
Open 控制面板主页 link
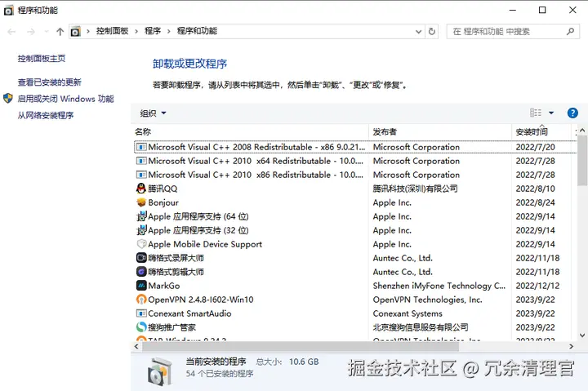(x=42, y=59)
